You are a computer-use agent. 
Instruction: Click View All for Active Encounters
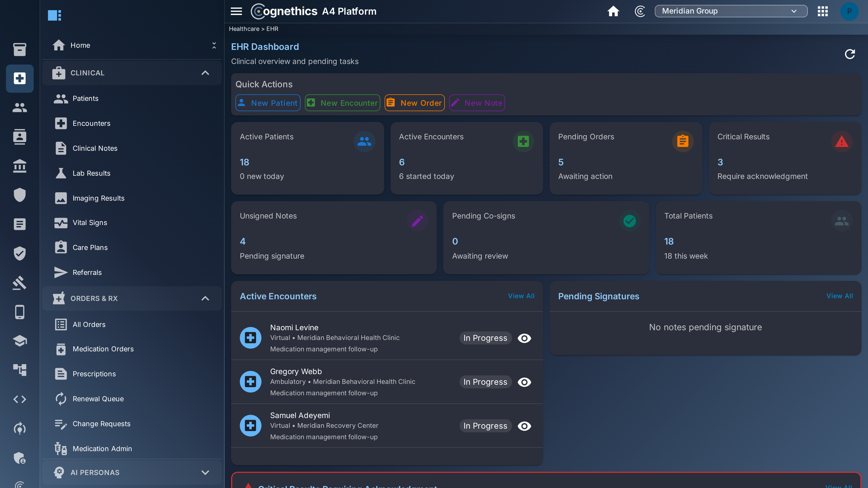tap(521, 296)
